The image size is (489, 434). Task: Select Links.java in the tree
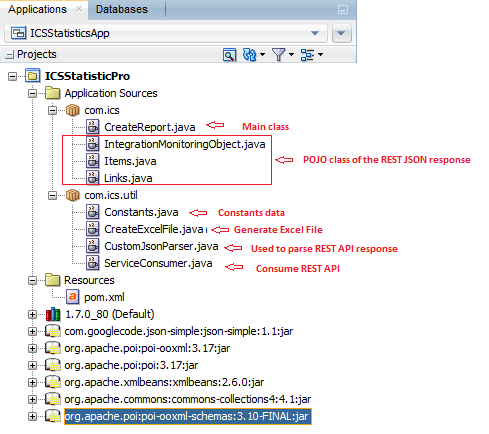click(128, 178)
